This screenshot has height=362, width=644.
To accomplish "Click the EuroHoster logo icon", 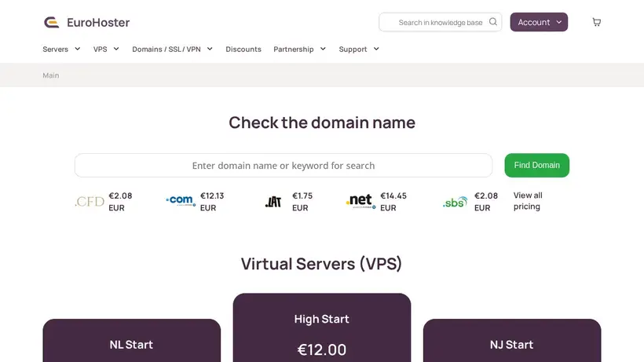I will (x=52, y=22).
